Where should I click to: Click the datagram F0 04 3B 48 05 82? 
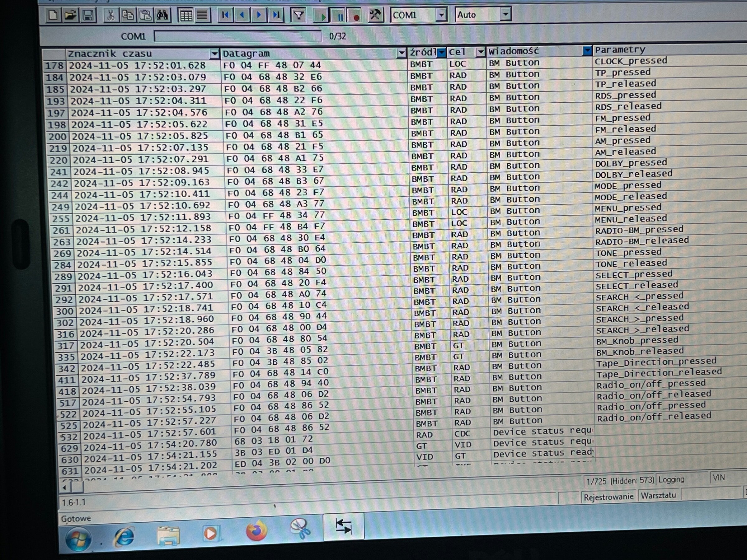click(280, 350)
